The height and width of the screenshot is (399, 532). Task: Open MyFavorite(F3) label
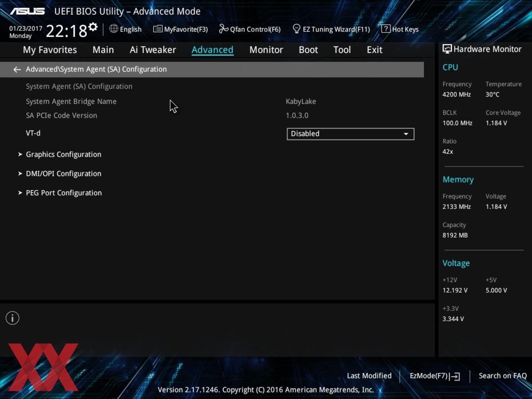[x=186, y=29]
